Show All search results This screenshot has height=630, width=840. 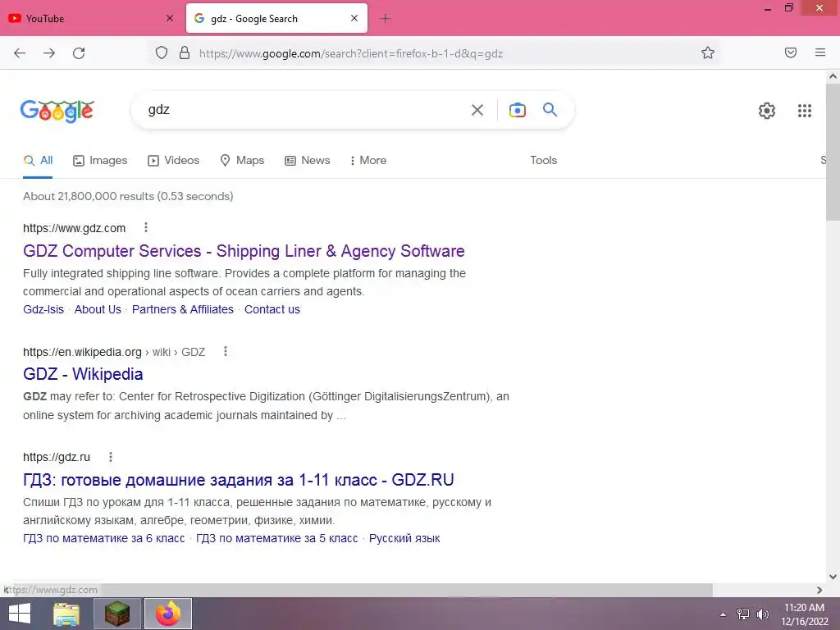point(38,160)
